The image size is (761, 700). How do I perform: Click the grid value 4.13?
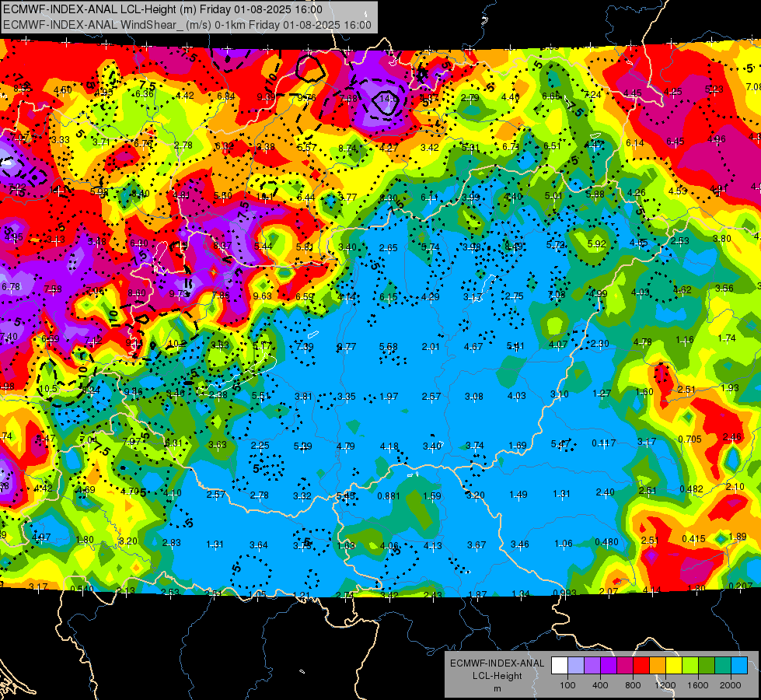click(433, 545)
